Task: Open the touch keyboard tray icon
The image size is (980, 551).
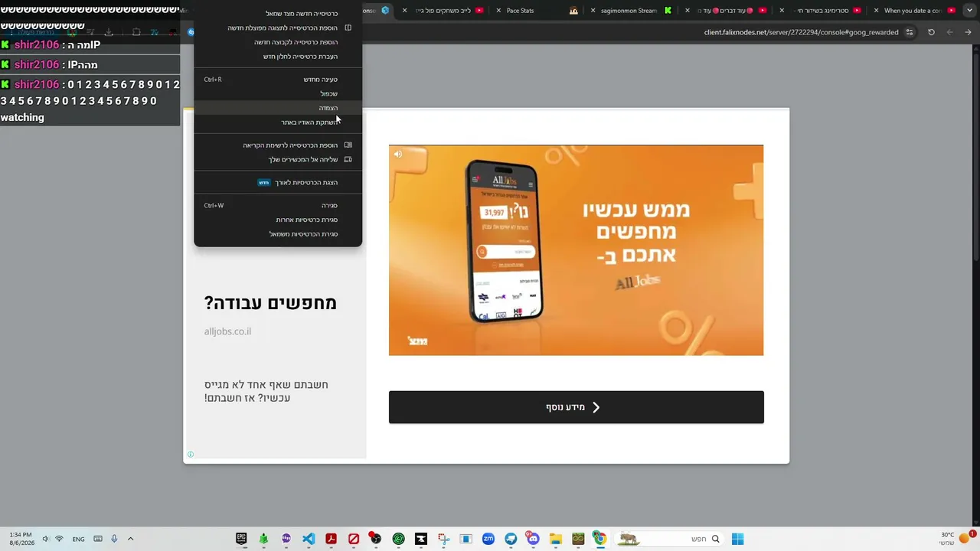Action: click(x=98, y=539)
